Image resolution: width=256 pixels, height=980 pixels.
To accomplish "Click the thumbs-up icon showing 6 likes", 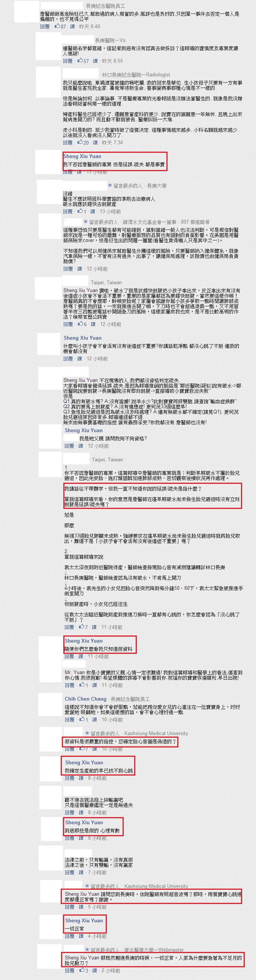I will [80, 324].
